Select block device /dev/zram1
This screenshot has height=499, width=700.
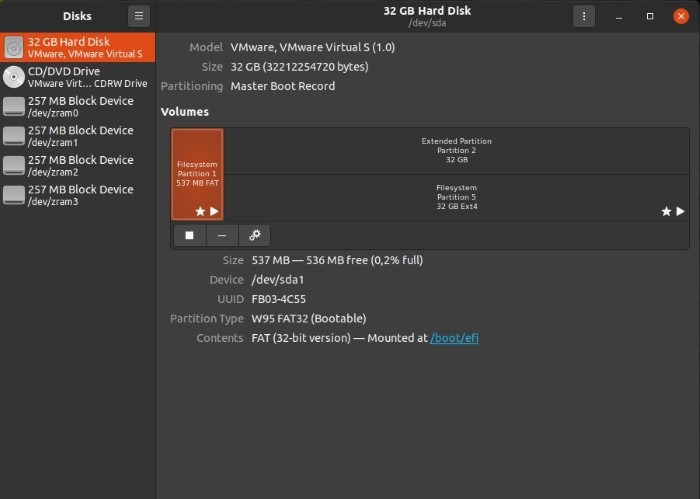78,136
